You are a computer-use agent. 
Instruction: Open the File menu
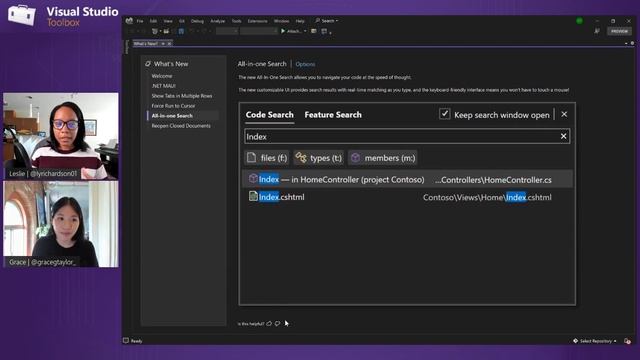[x=140, y=21]
